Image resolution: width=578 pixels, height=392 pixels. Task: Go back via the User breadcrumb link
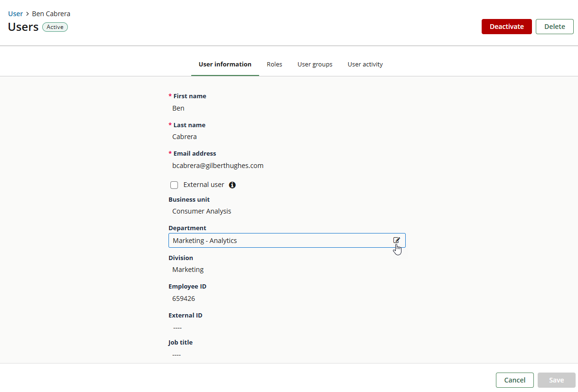16,14
